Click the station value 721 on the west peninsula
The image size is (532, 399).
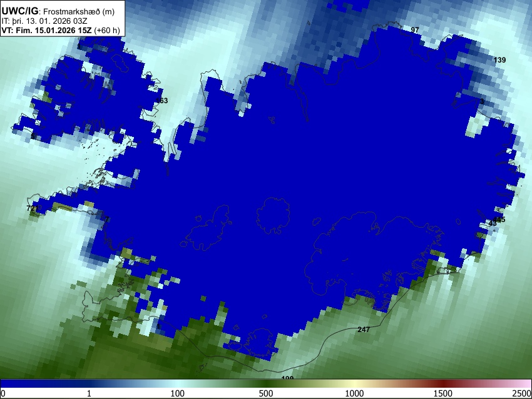(33, 208)
